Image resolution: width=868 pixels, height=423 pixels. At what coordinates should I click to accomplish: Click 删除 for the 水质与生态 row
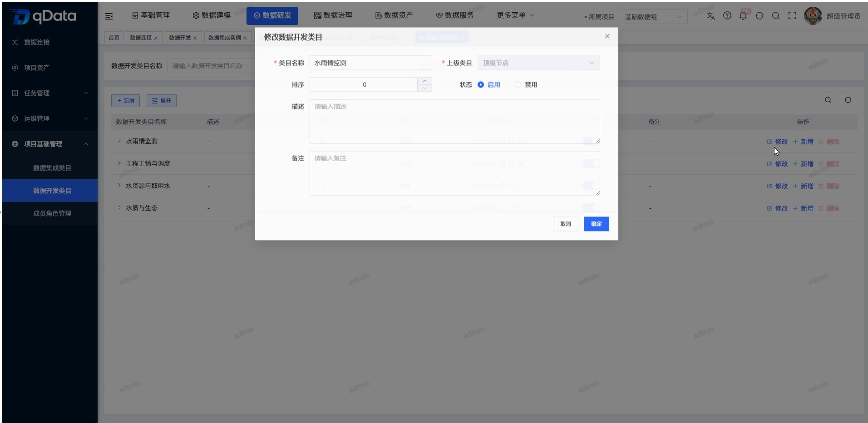tap(829, 208)
